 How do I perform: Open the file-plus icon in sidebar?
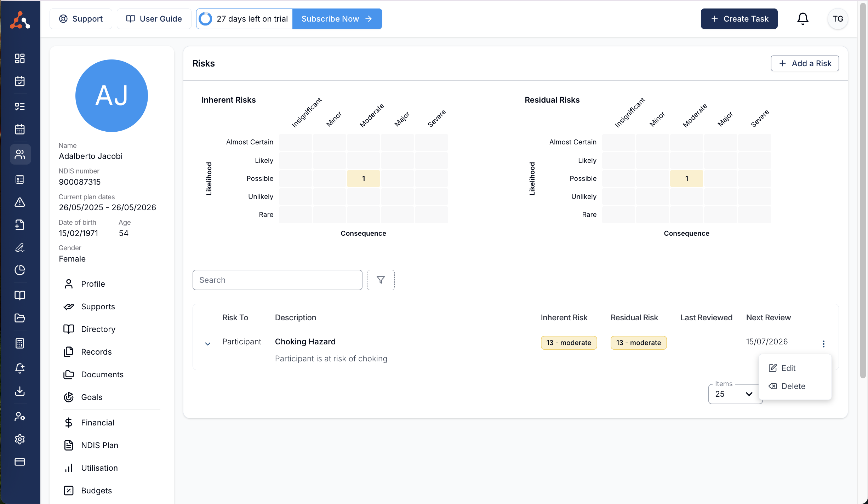(x=20, y=225)
